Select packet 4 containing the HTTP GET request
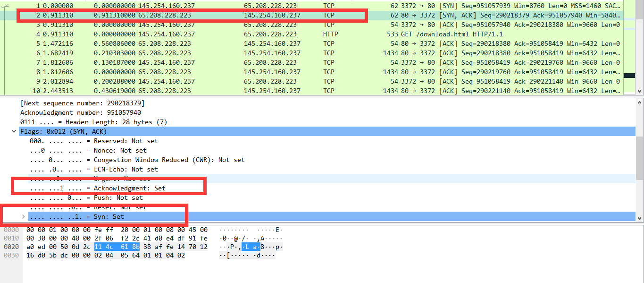 coord(189,34)
